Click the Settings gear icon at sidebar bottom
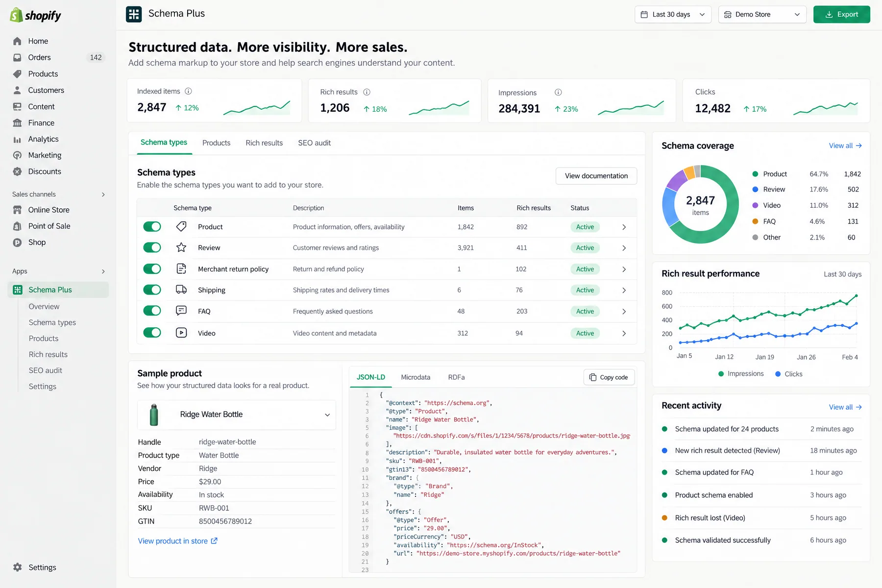Image resolution: width=882 pixels, height=588 pixels. [x=18, y=567]
